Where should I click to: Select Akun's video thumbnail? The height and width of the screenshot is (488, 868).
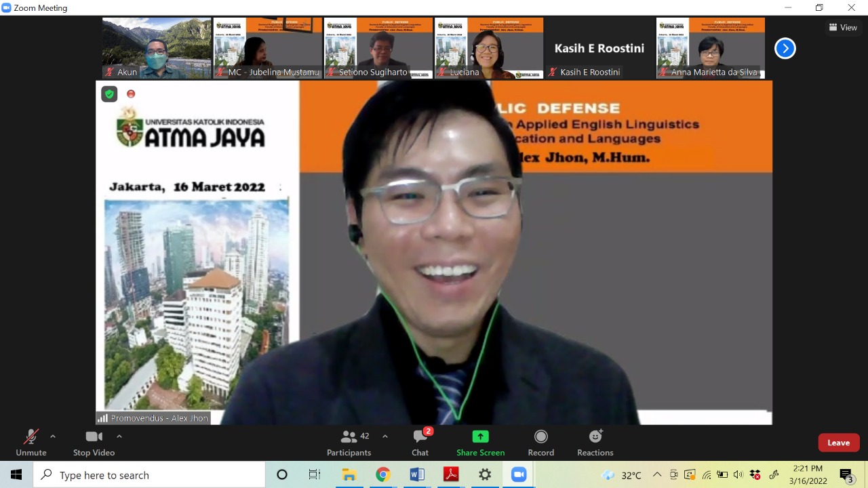point(157,48)
